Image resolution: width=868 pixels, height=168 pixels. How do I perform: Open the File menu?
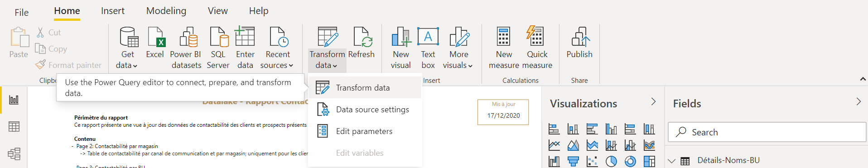click(x=21, y=12)
